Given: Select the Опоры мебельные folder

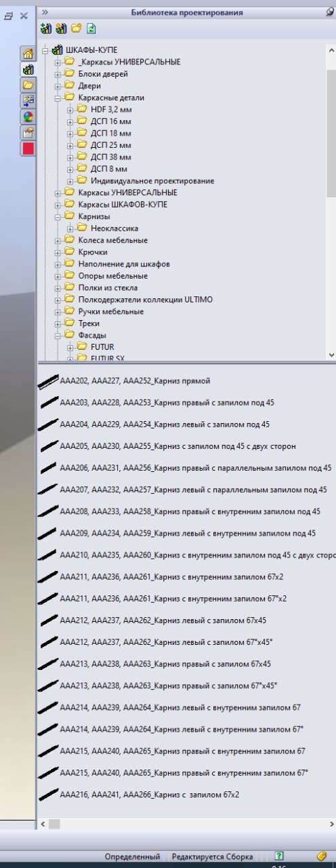Looking at the screenshot, I should tap(112, 276).
